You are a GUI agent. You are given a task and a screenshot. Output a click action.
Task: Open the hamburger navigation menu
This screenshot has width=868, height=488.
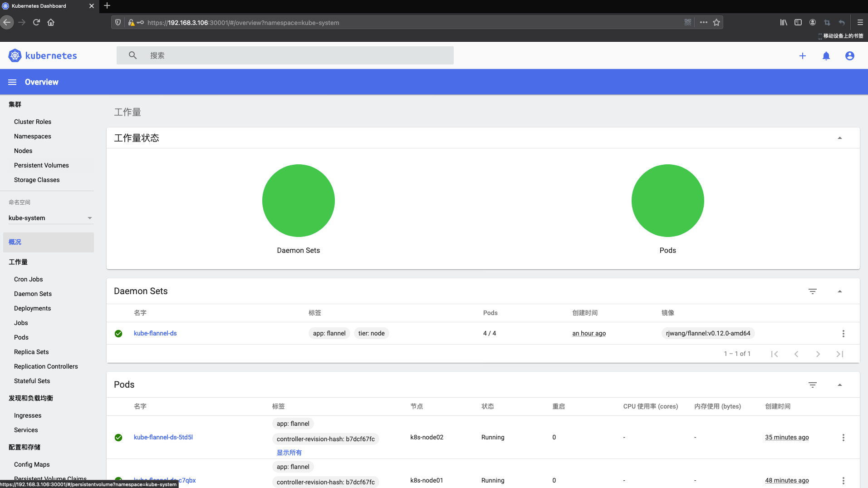click(x=12, y=82)
